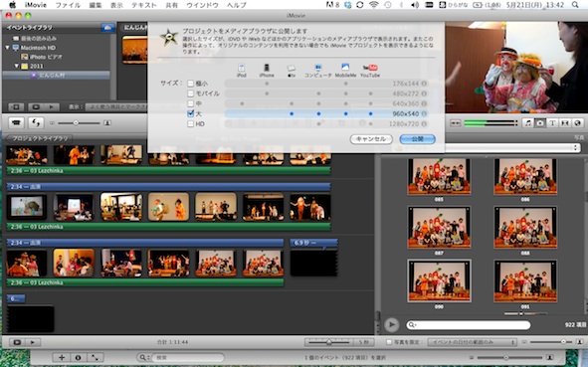Toggle the 写真を限定 checkbox

click(389, 342)
